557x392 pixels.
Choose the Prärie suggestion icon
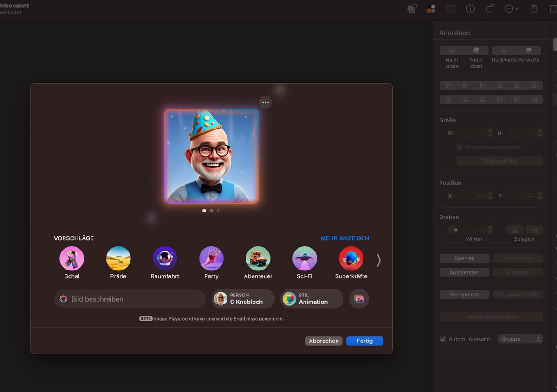click(118, 258)
